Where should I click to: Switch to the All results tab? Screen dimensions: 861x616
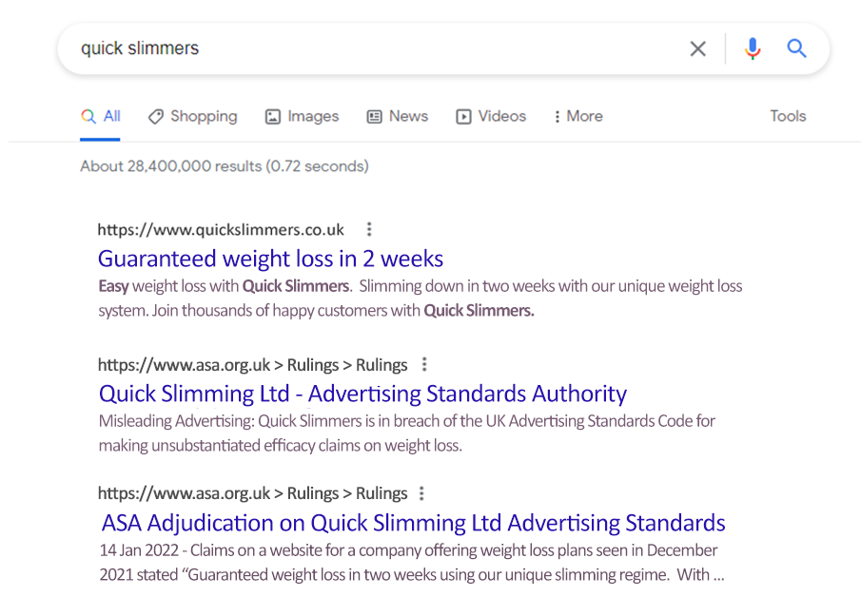click(x=101, y=116)
